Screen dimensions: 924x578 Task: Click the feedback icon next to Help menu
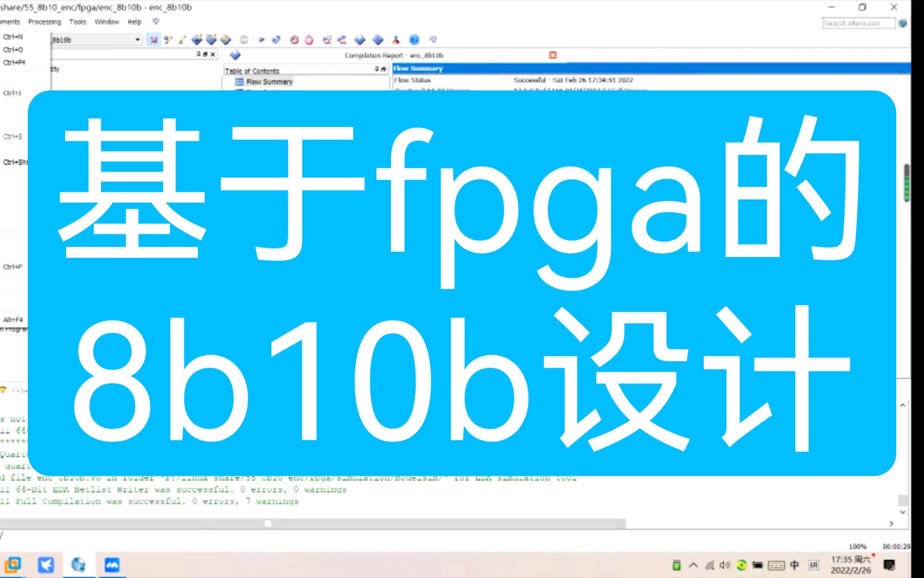coord(156,21)
